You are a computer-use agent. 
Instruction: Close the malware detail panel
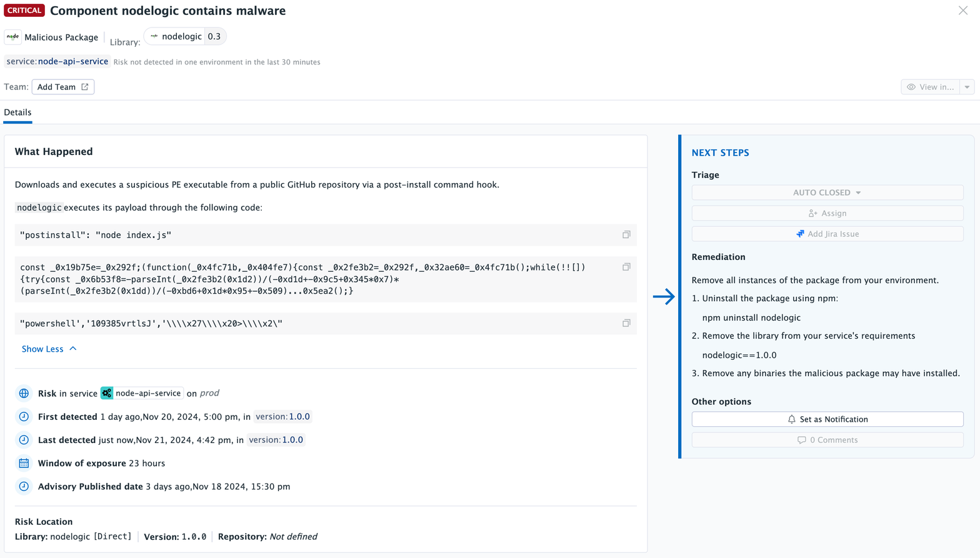[x=962, y=11]
